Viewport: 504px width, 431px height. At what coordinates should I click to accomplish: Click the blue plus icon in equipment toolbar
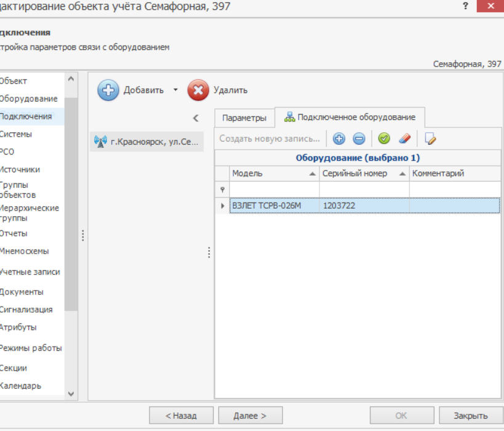pyautogui.click(x=338, y=139)
